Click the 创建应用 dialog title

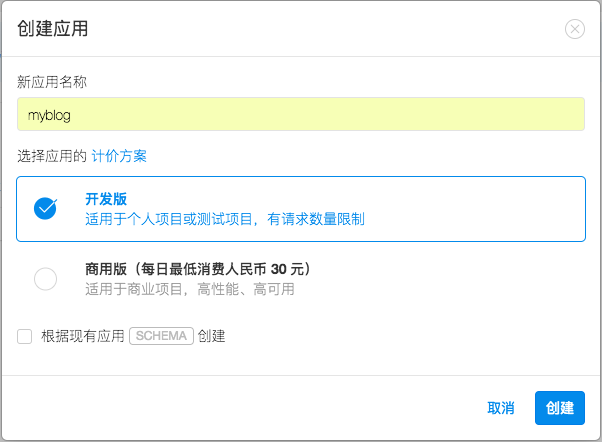click(53, 29)
